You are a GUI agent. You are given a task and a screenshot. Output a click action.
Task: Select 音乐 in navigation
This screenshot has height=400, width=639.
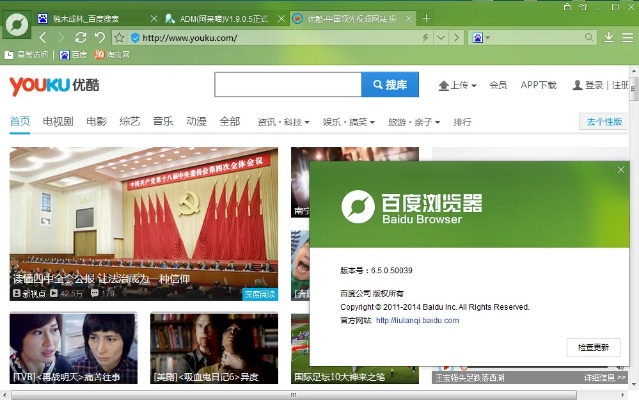click(163, 121)
